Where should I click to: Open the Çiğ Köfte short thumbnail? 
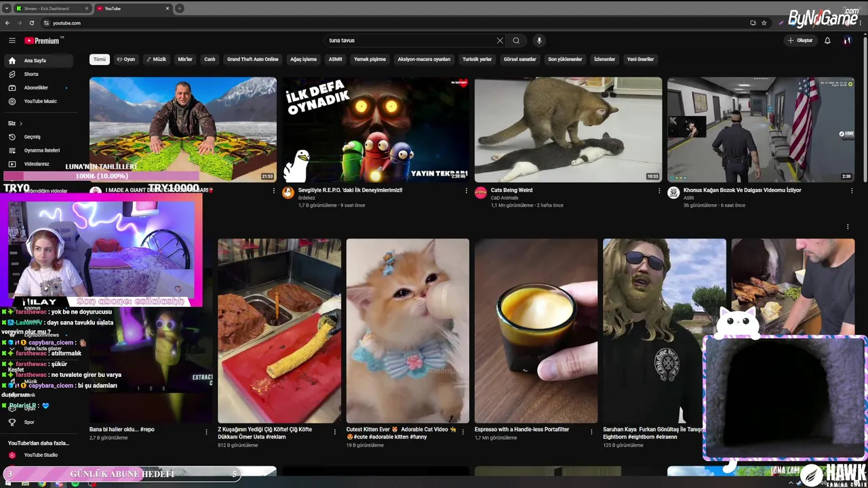click(x=279, y=331)
